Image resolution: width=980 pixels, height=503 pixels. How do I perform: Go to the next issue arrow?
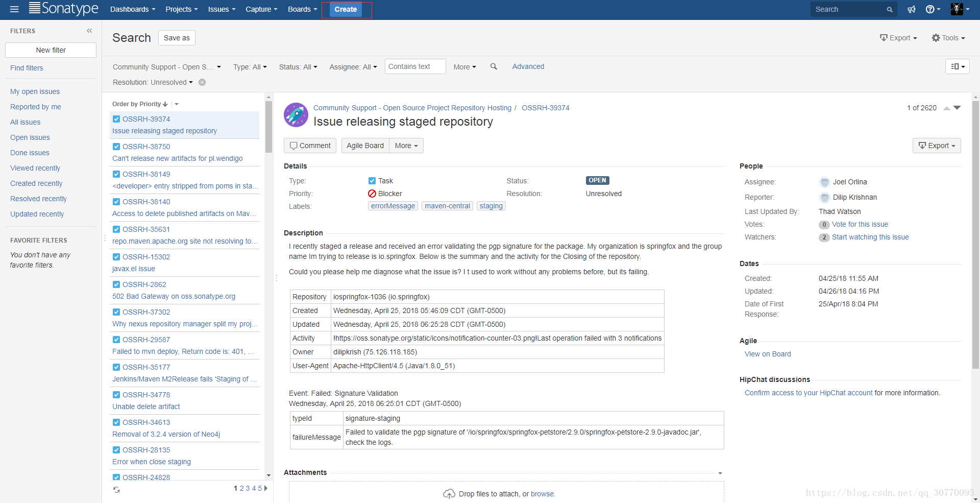(x=957, y=108)
